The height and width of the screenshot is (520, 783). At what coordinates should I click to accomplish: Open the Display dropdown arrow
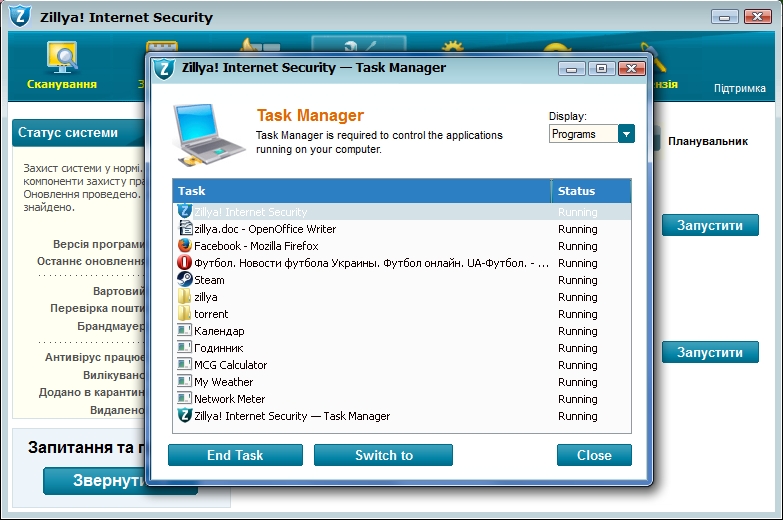tap(626, 134)
